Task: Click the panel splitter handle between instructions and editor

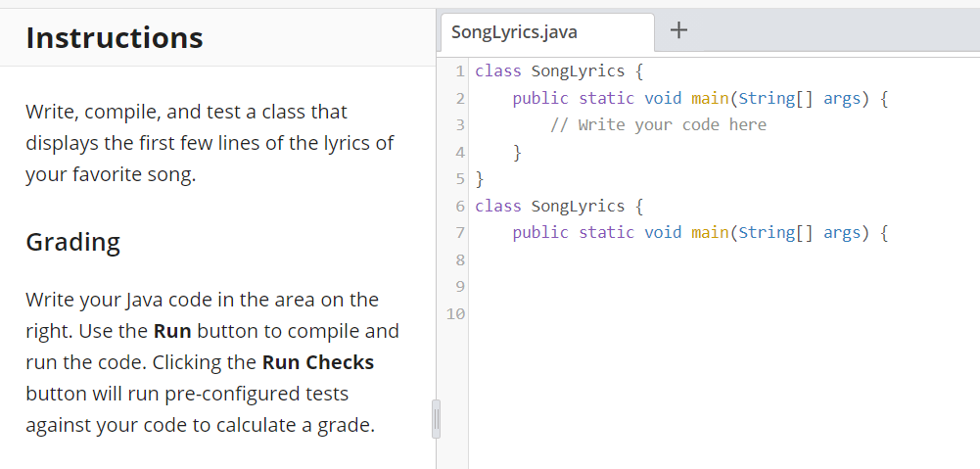Action: [x=437, y=419]
